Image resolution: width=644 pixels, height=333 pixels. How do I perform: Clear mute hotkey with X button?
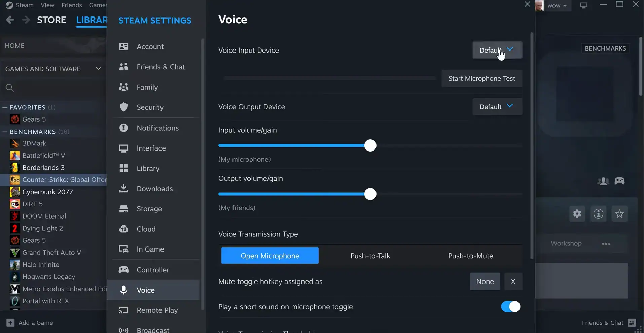(x=513, y=281)
